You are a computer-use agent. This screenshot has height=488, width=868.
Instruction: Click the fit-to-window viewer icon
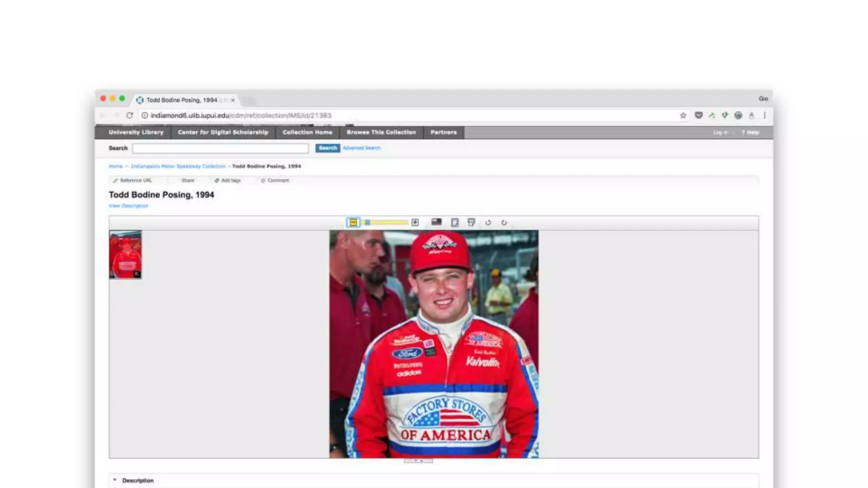[455, 222]
